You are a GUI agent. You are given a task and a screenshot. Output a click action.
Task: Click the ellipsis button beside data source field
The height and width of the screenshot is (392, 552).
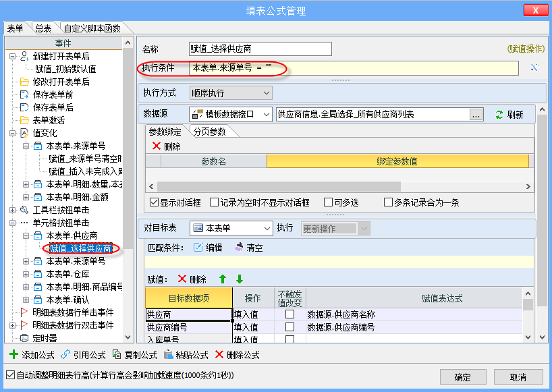click(476, 115)
